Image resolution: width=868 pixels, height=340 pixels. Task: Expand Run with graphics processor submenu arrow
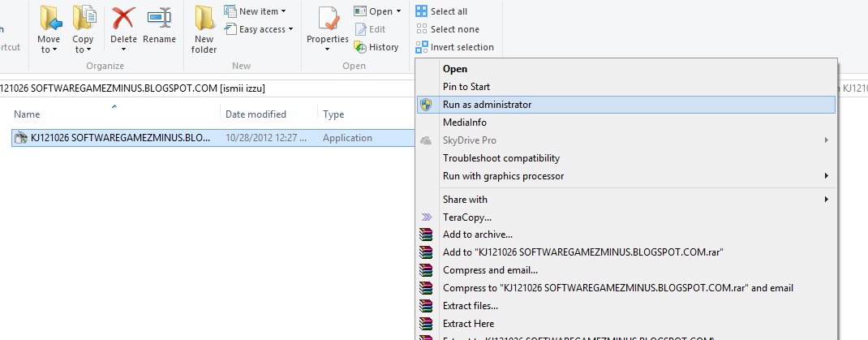tap(827, 176)
